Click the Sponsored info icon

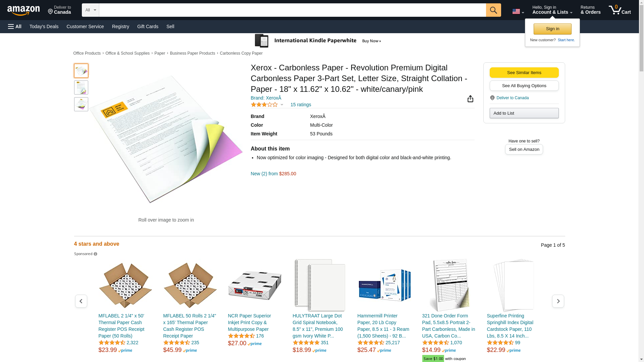pyautogui.click(x=95, y=254)
